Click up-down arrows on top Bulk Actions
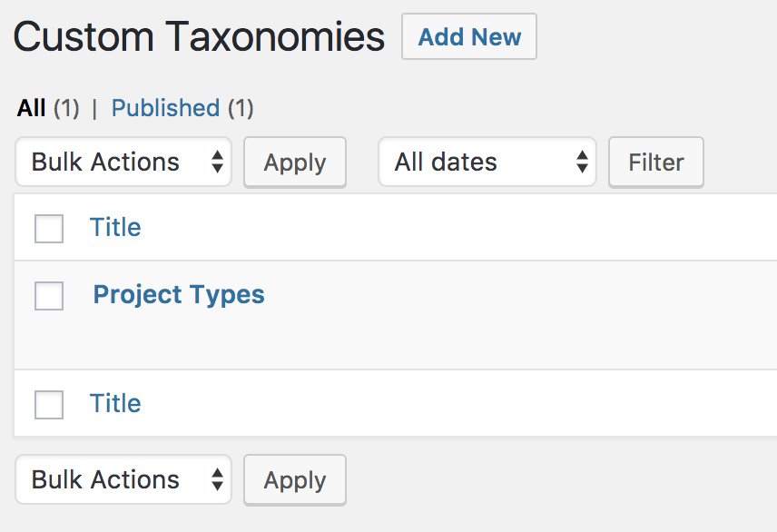The image size is (777, 532). (217, 163)
